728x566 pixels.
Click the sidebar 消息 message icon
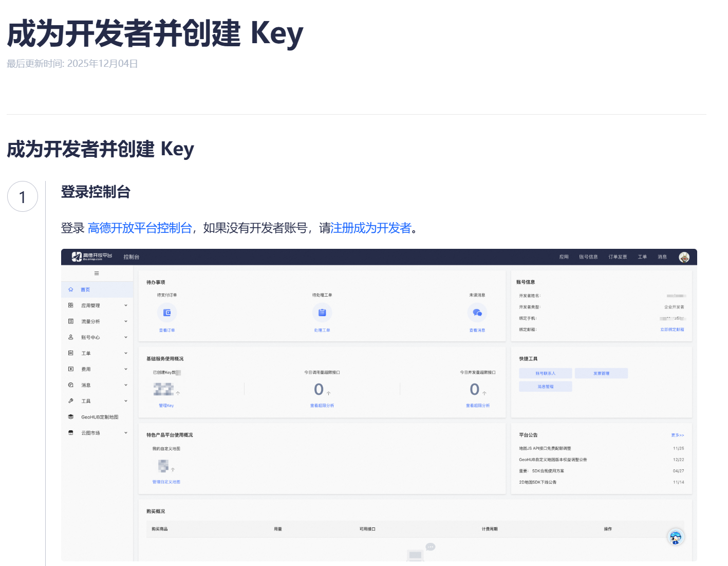click(71, 385)
